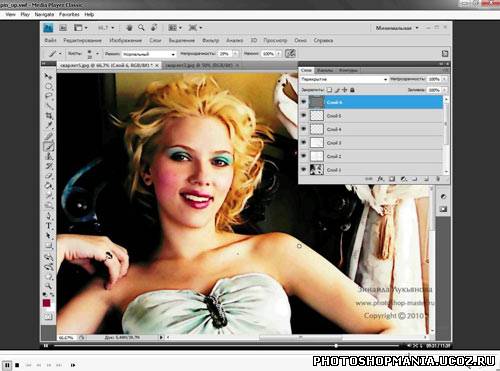
Task: Select the Lasso tool
Action: 49,96
